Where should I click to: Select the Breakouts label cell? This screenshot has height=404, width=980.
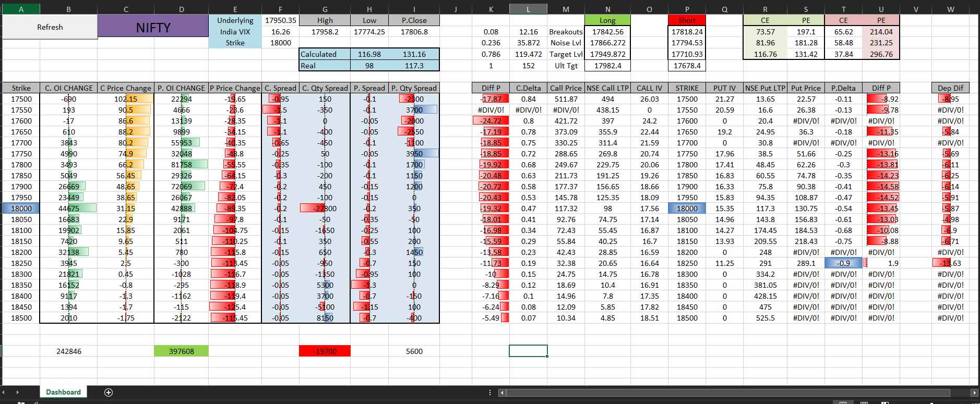click(566, 32)
